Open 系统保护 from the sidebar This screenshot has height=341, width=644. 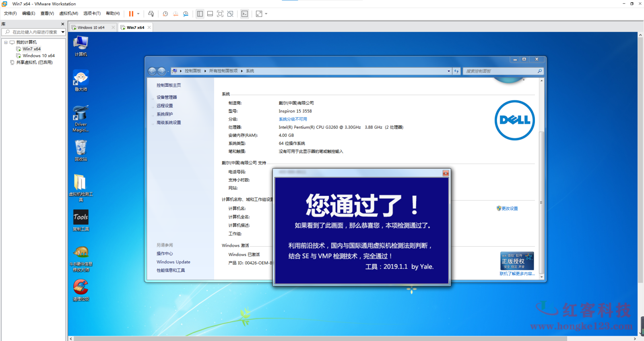tap(165, 114)
